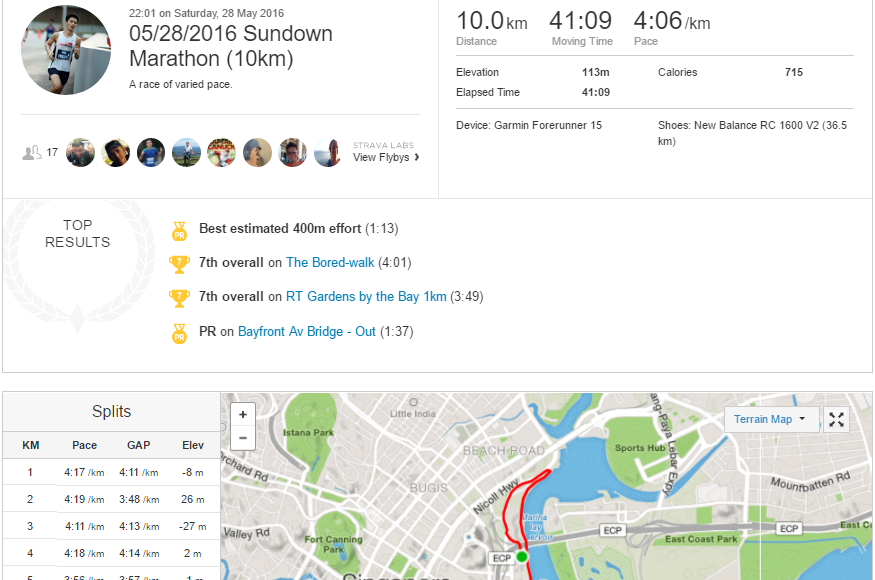
Task: Zoom in on the map with plus button
Action: click(x=243, y=415)
